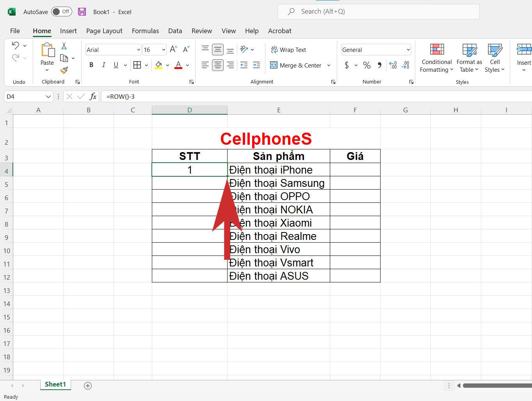Switch to the Formulas tab
Image resolution: width=532 pixels, height=401 pixels.
click(145, 31)
